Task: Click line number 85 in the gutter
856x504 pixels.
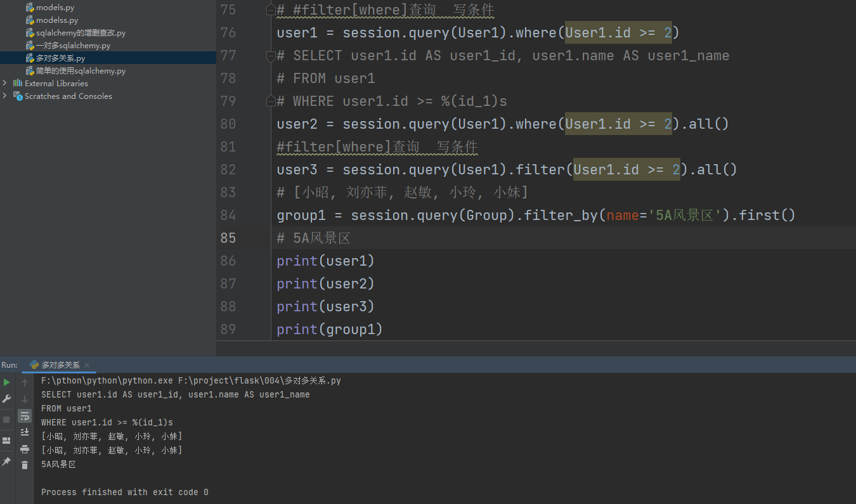Action: pyautogui.click(x=228, y=238)
